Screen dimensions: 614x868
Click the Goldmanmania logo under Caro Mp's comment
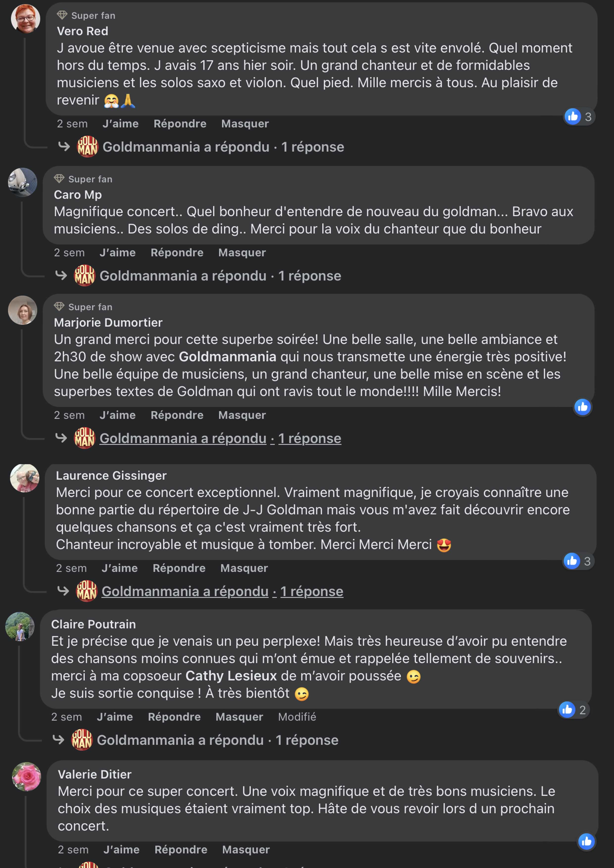click(x=84, y=276)
